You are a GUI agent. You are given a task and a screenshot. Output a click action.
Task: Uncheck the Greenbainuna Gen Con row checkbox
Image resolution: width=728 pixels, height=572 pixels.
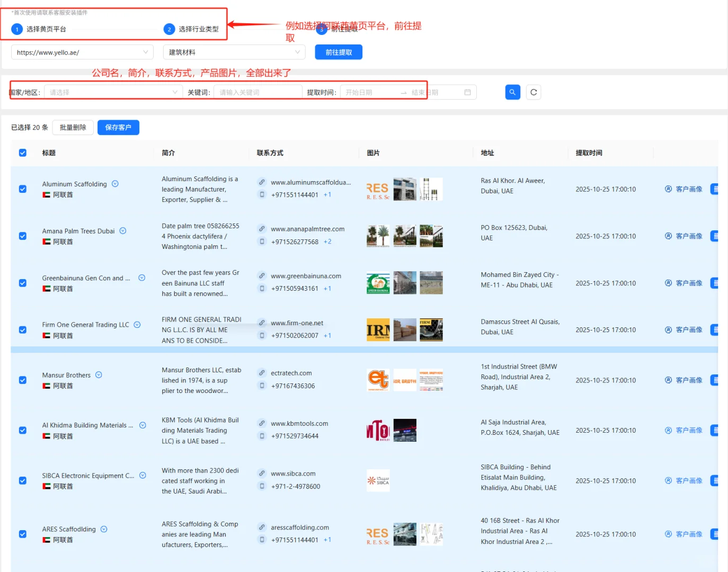(23, 283)
